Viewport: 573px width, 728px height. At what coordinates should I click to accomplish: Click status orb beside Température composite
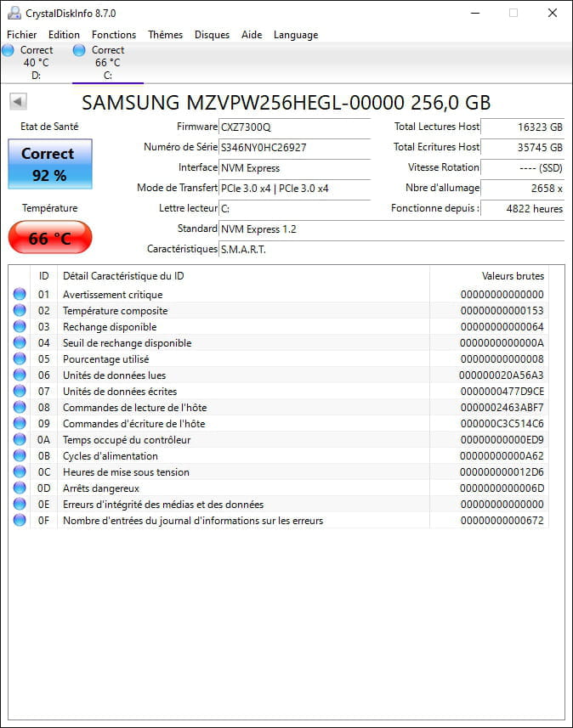pos(20,311)
